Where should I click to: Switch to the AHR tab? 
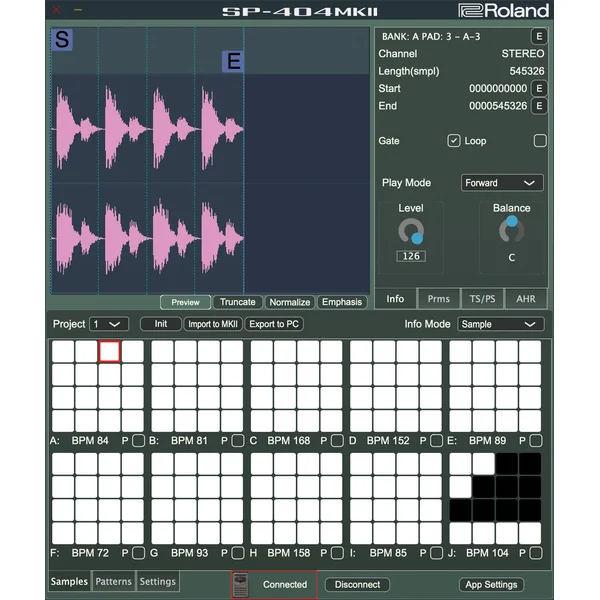click(526, 298)
